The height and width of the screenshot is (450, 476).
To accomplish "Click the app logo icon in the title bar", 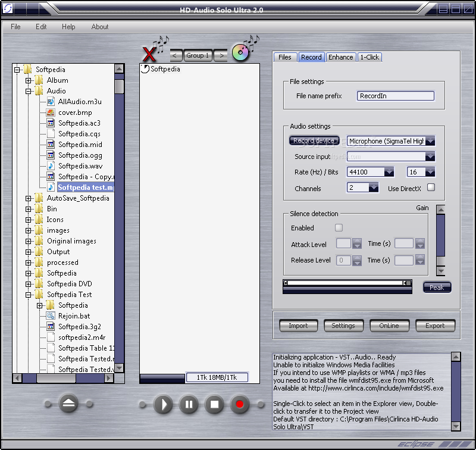I will [7, 8].
